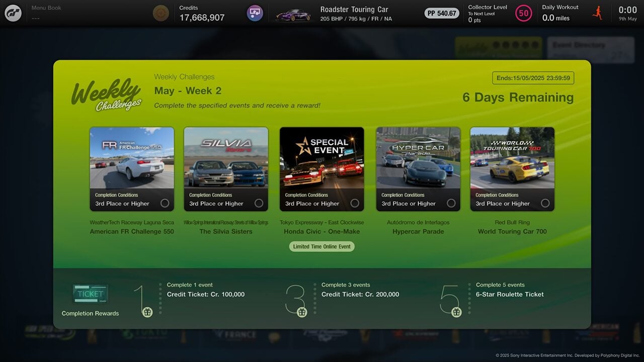
Task: Click the Daily Workout 0.0 miles value
Action: pos(555,18)
